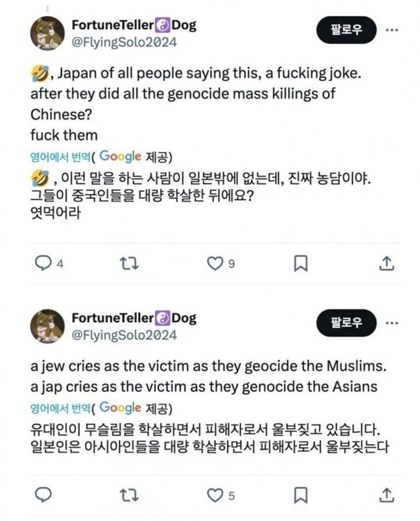Like the top post with 9 likes
The width and height of the screenshot is (420, 521).
(x=215, y=263)
